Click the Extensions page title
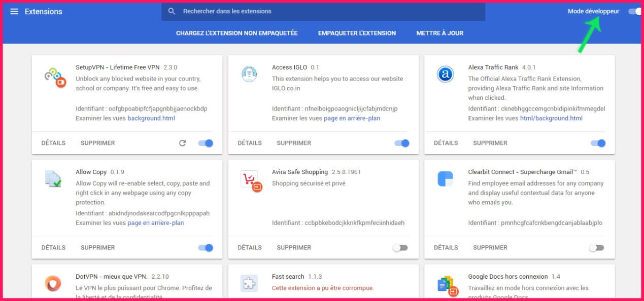This screenshot has height=301, width=644. point(44,11)
